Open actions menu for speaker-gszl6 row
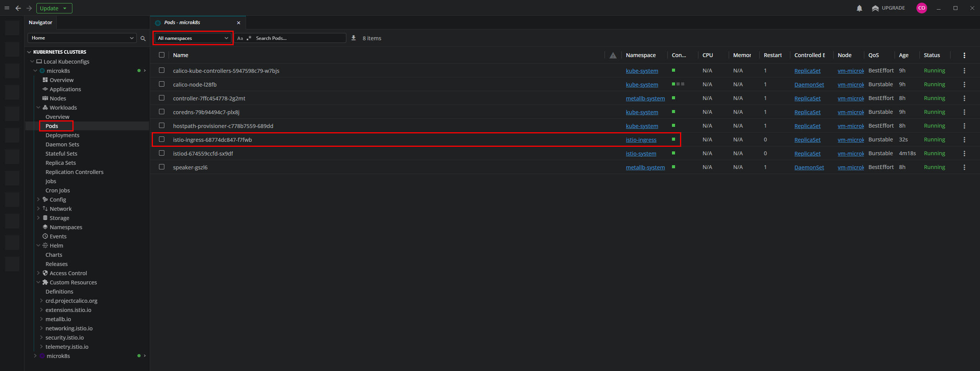The width and height of the screenshot is (980, 371). point(964,167)
